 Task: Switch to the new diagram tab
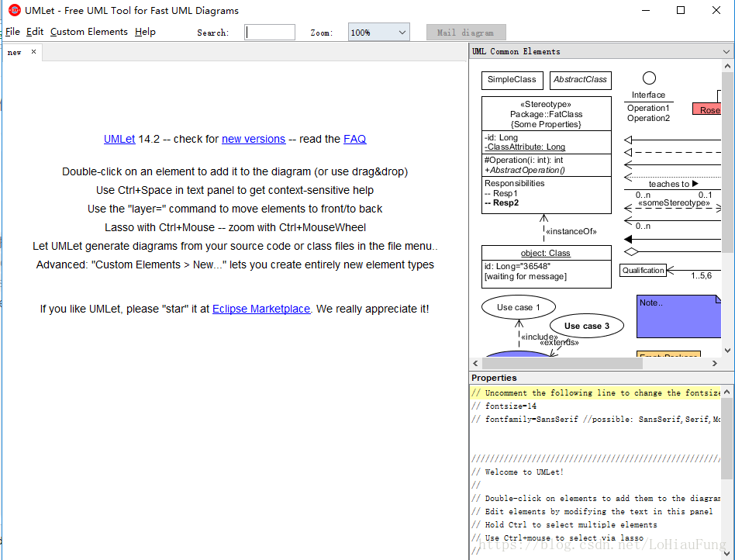coord(15,53)
